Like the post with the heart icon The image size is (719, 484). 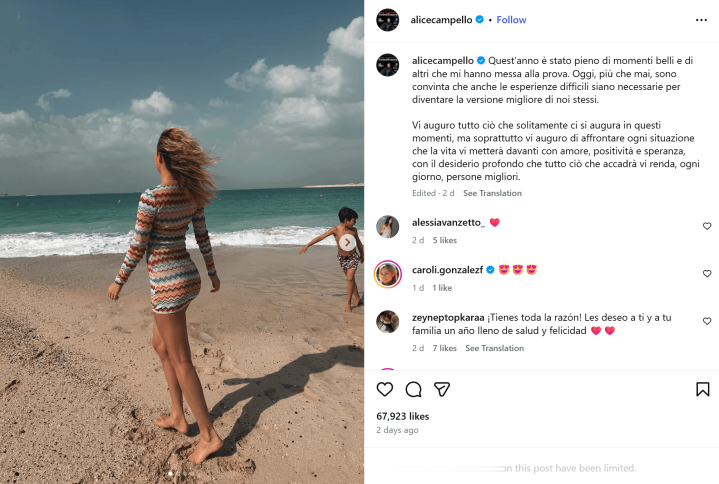pyautogui.click(x=384, y=389)
